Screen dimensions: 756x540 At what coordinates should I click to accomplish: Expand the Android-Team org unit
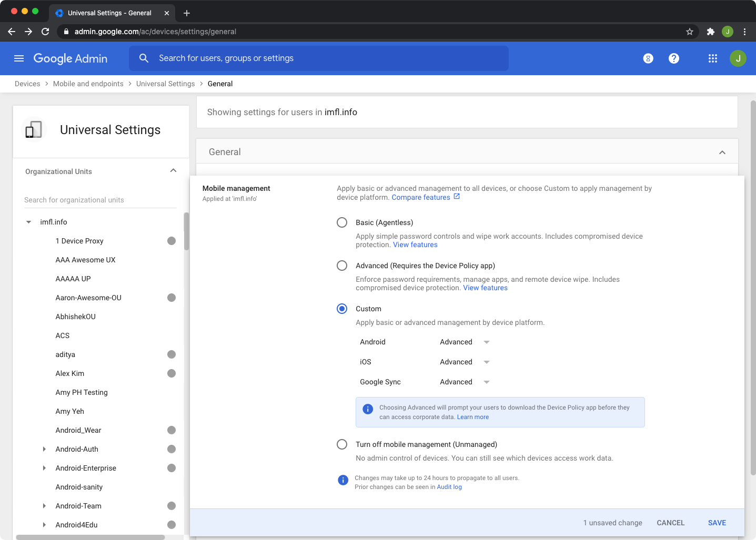click(x=44, y=506)
